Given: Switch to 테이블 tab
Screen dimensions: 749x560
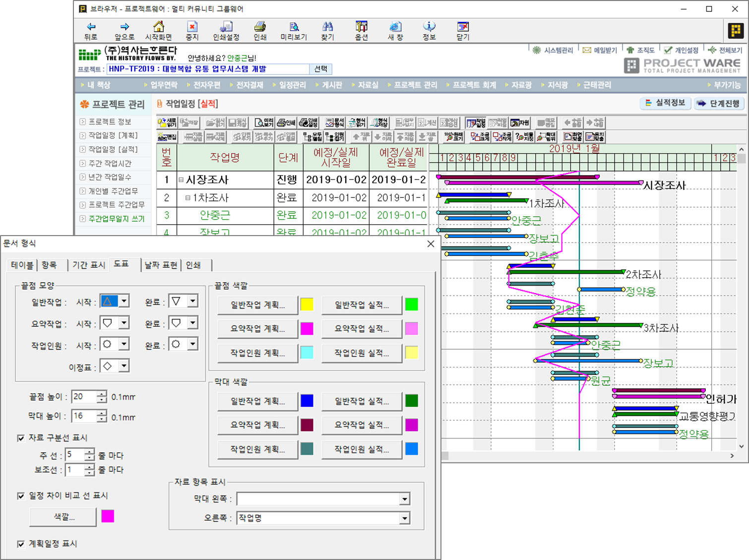Looking at the screenshot, I should [22, 265].
